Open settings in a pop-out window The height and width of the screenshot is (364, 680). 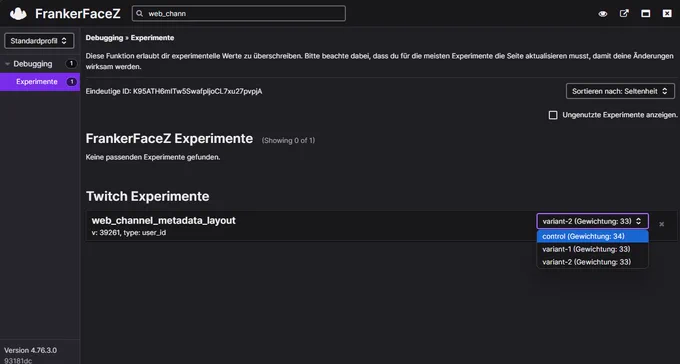624,13
